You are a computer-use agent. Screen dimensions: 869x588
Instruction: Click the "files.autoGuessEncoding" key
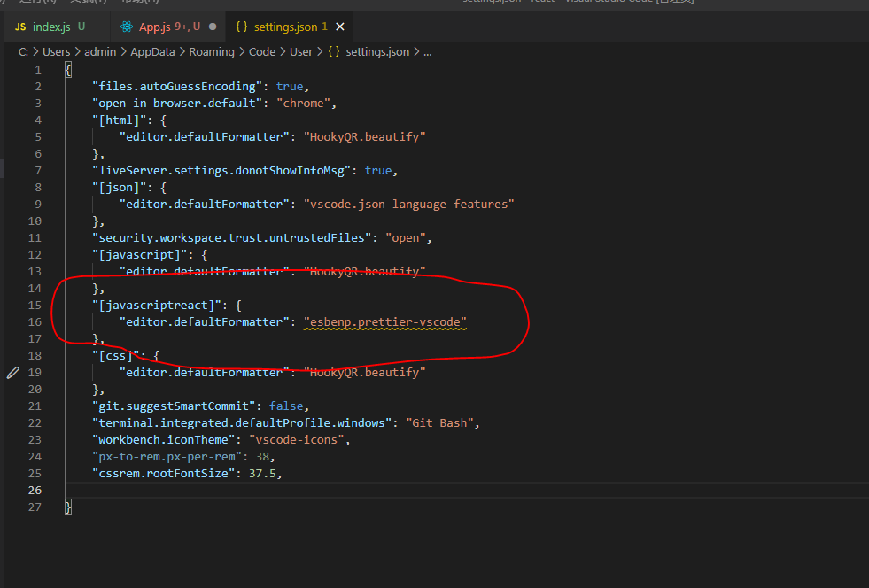point(177,87)
